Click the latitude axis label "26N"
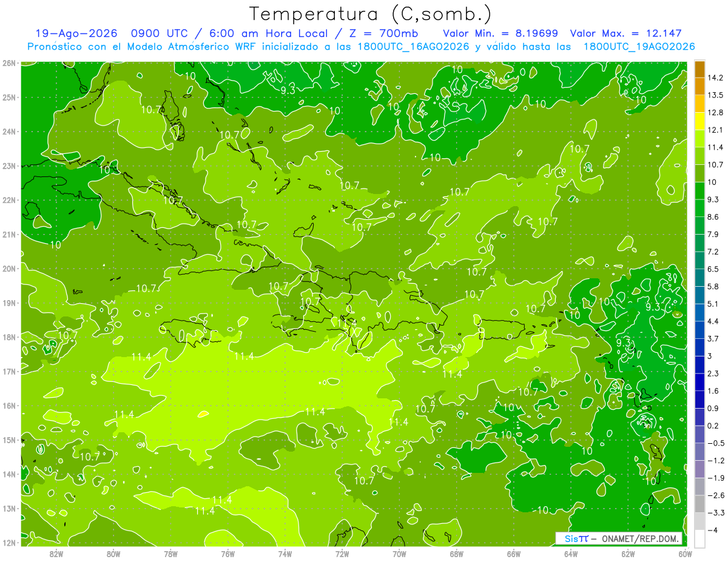This screenshot has width=728, height=562. (x=8, y=63)
